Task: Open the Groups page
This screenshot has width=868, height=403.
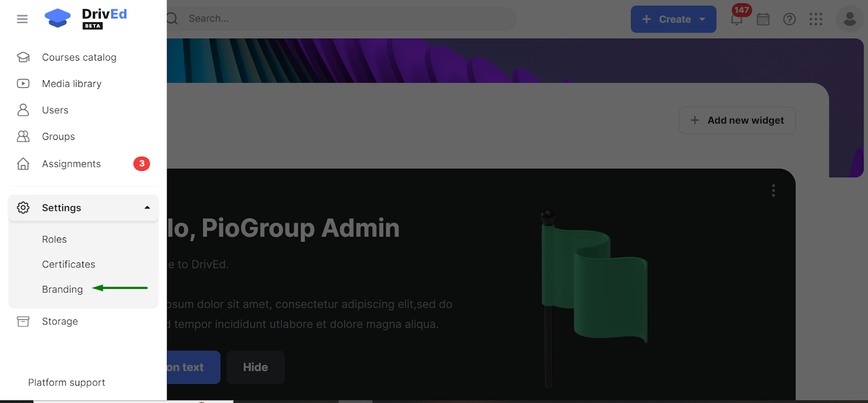Action: click(x=58, y=137)
